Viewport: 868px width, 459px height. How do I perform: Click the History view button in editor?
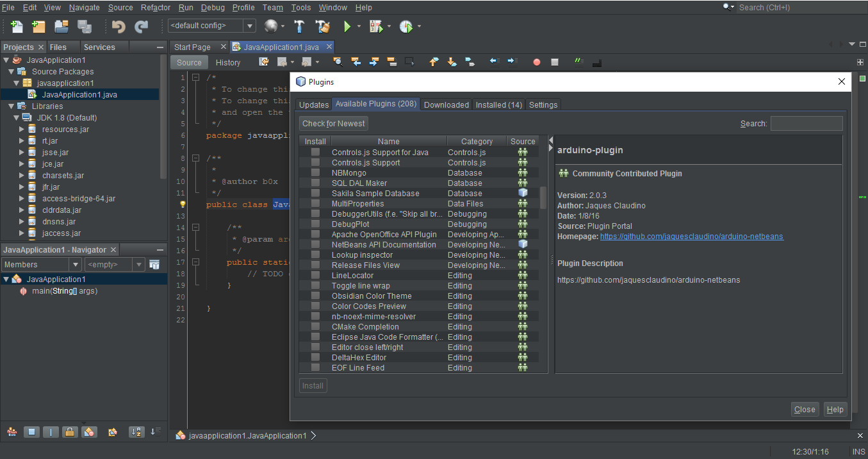click(x=228, y=62)
